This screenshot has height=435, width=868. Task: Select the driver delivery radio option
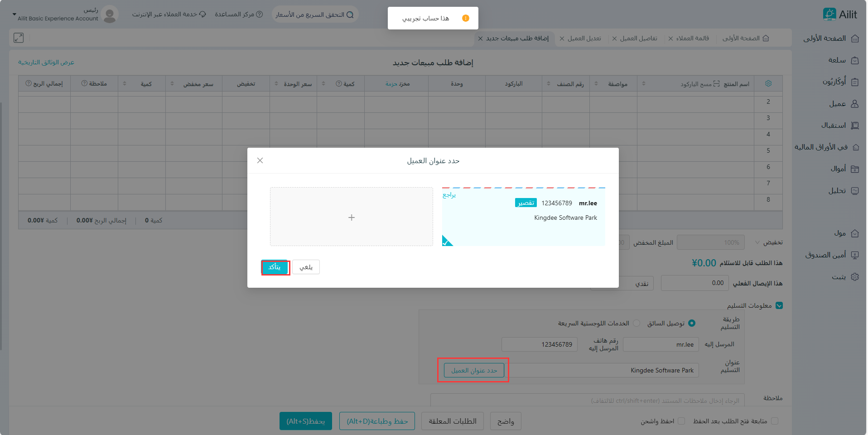691,323
